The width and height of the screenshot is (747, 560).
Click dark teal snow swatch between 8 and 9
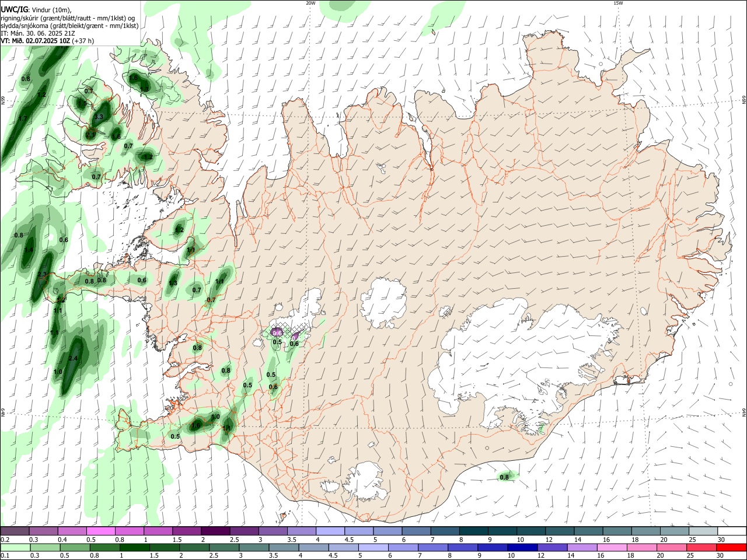pos(474,531)
